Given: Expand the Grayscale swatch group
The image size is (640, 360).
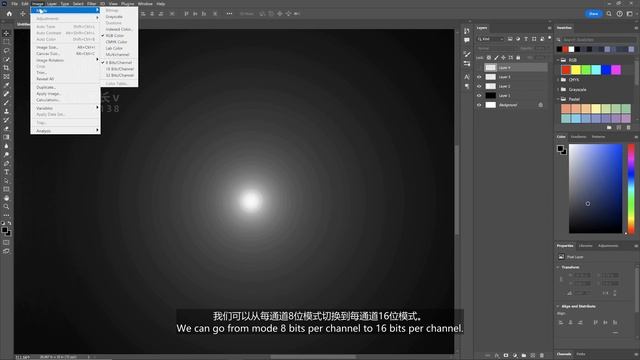Looking at the screenshot, I should tap(558, 89).
